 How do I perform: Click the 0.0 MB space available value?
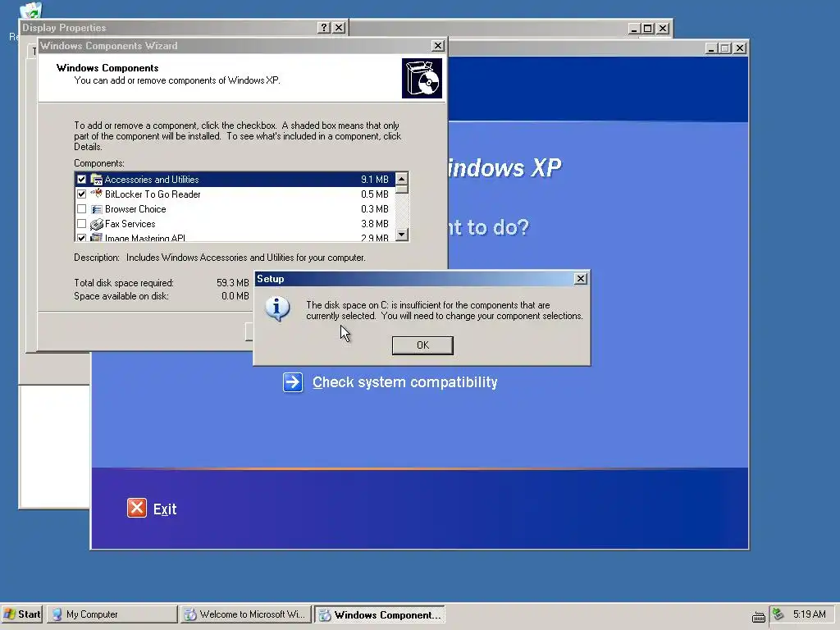[235, 295]
